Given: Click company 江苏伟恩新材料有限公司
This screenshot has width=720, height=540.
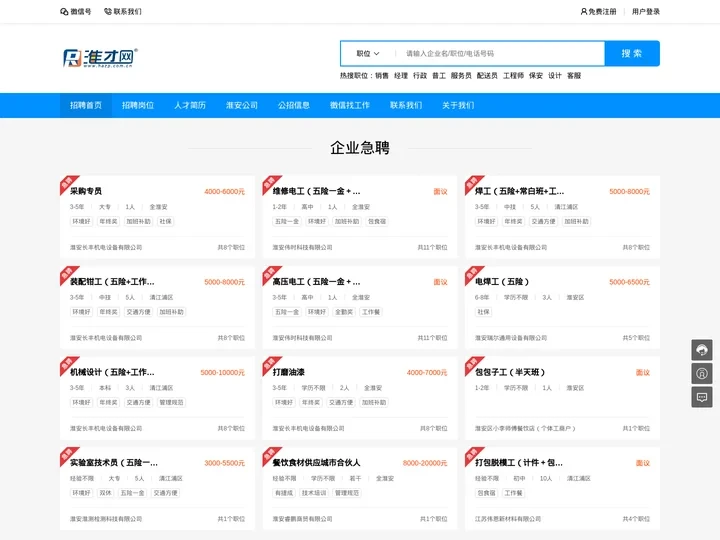Looking at the screenshot, I should coord(507,518).
